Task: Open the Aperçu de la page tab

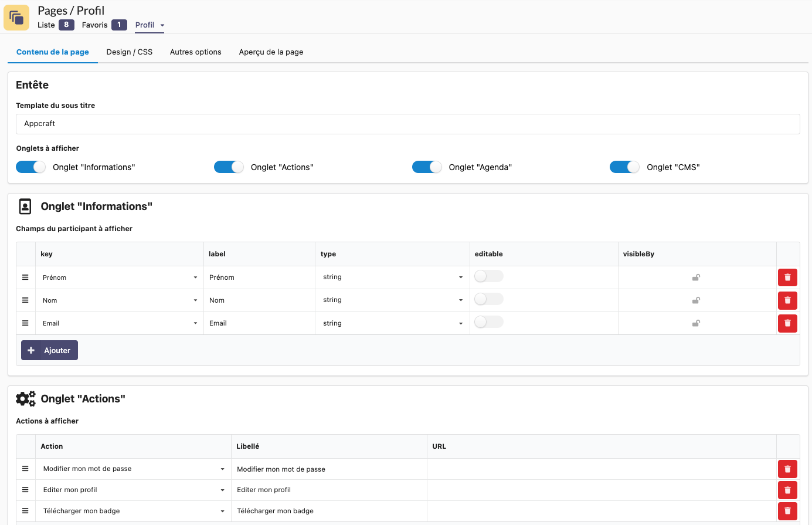Action: pos(271,52)
